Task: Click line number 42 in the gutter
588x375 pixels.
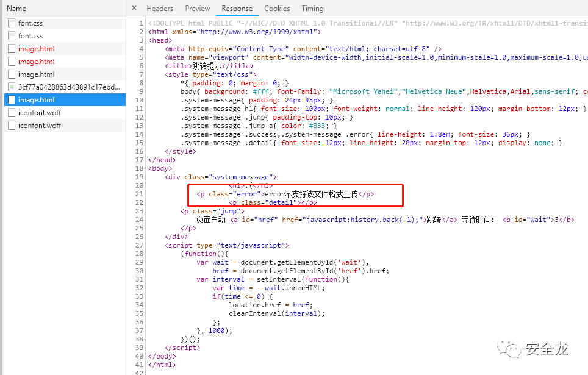Action: tap(139, 373)
